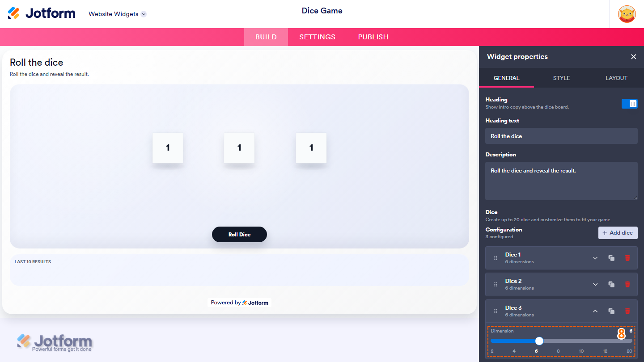Click the middle die in the preview

(239, 148)
